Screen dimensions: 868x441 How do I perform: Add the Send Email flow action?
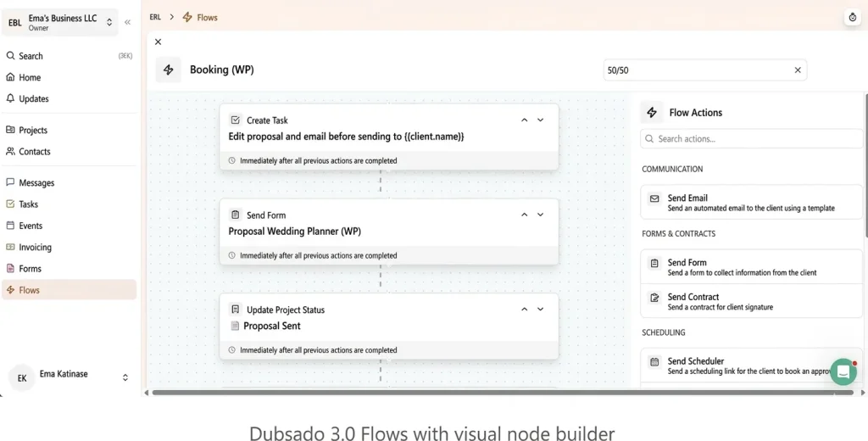tap(751, 203)
